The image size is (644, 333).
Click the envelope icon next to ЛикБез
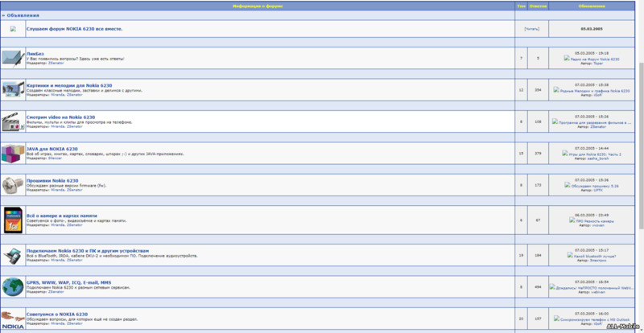tap(13, 58)
